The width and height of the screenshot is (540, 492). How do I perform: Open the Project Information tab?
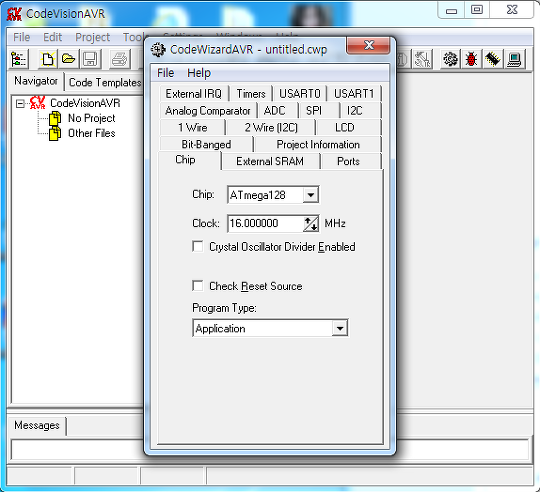[318, 144]
